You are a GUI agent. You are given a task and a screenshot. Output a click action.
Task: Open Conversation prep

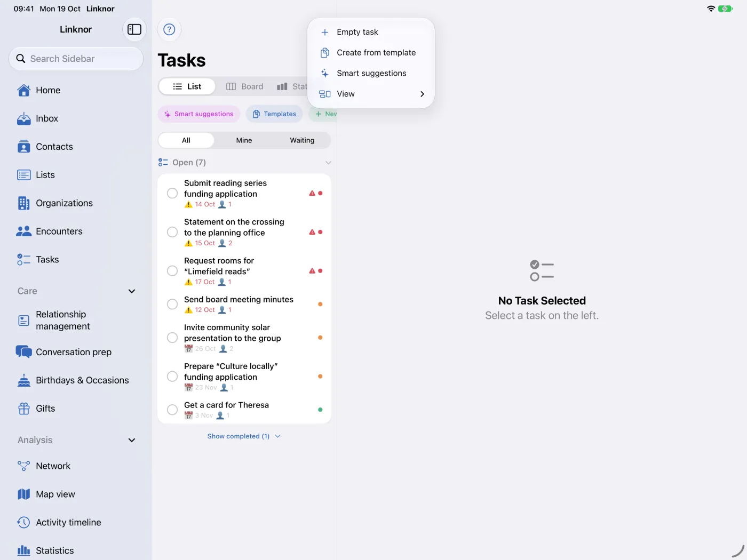[76, 352]
